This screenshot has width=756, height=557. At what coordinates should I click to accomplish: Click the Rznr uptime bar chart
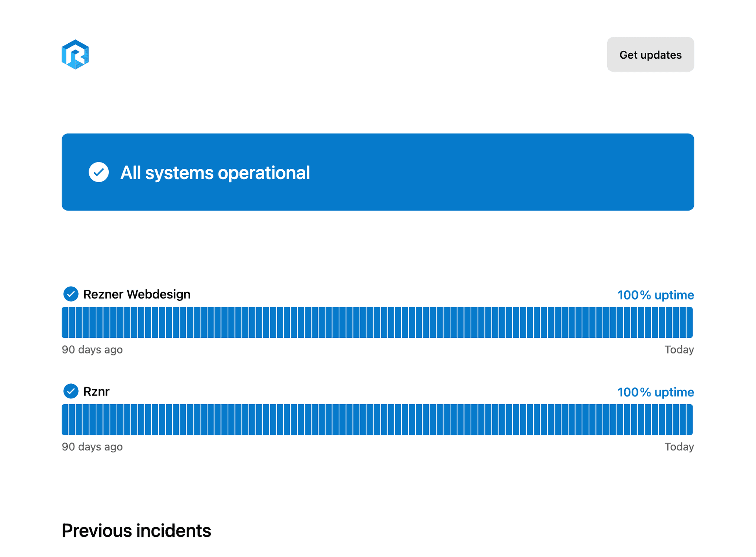click(377, 420)
